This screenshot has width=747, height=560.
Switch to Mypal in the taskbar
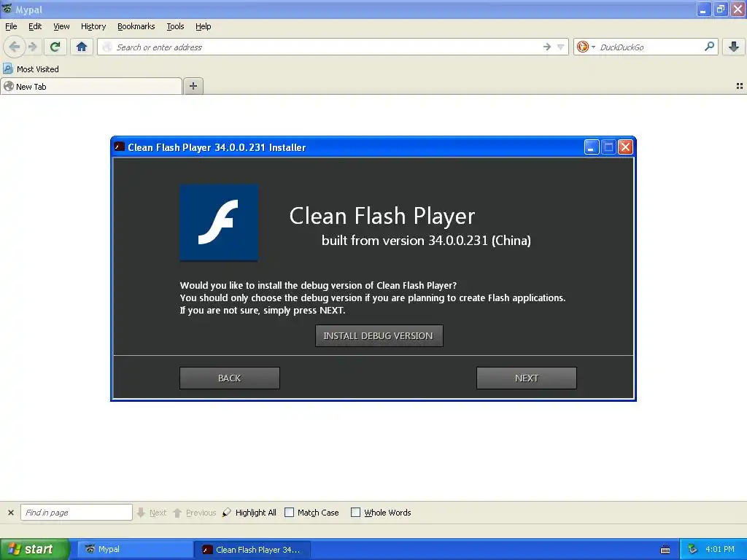135,549
